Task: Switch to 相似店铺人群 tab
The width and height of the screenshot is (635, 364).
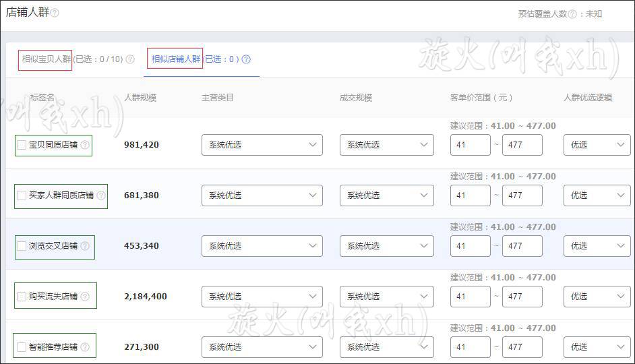Action: pos(176,59)
